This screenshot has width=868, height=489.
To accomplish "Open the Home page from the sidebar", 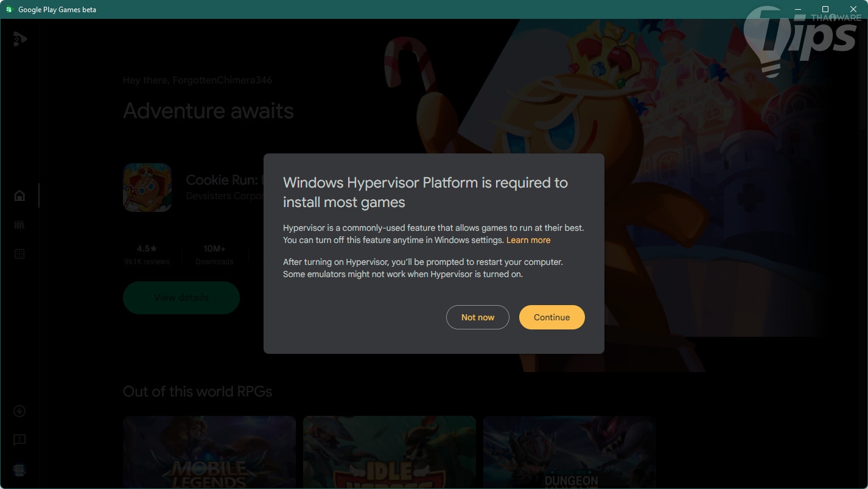I will click(19, 195).
